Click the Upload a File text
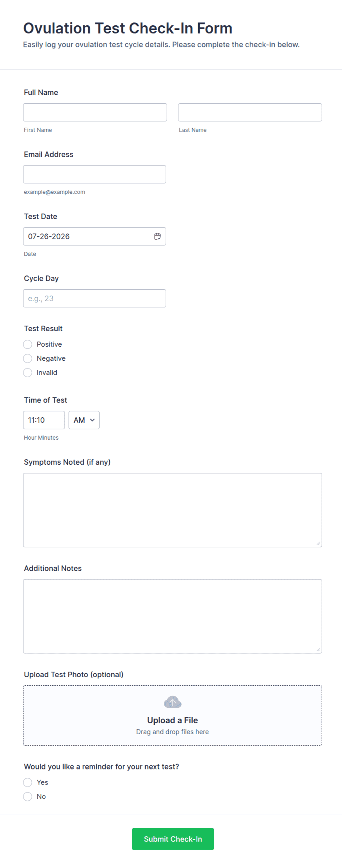 point(172,721)
